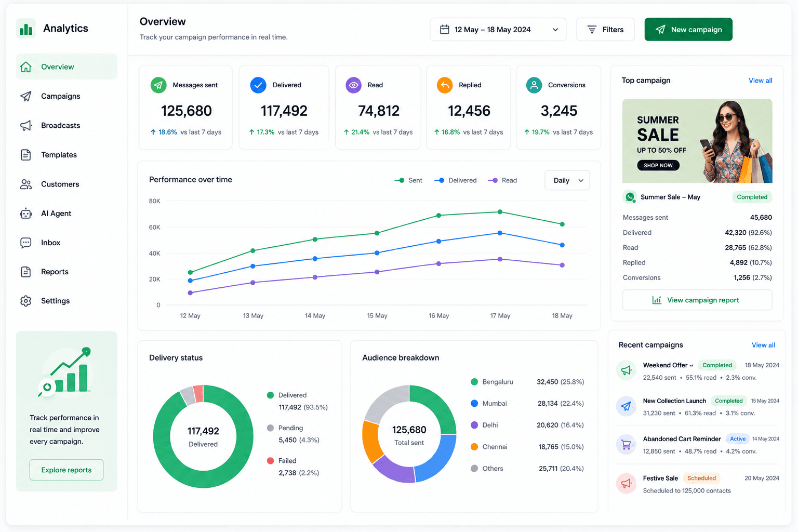The image size is (798, 532).
Task: Open View campaign report
Action: [x=697, y=300]
